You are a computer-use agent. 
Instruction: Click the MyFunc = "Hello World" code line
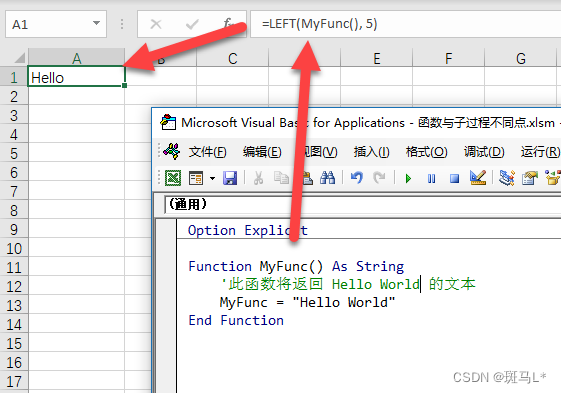tap(307, 302)
